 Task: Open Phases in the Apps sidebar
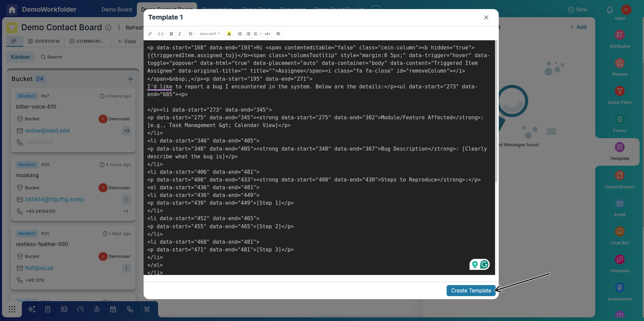point(619,67)
